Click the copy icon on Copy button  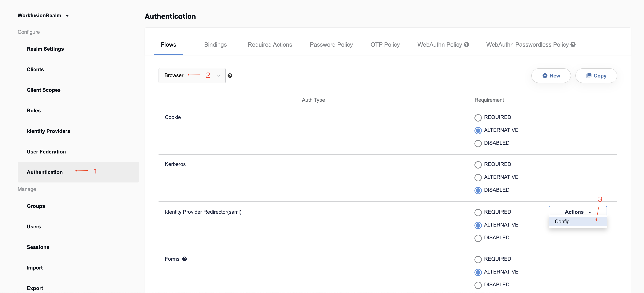(x=589, y=76)
